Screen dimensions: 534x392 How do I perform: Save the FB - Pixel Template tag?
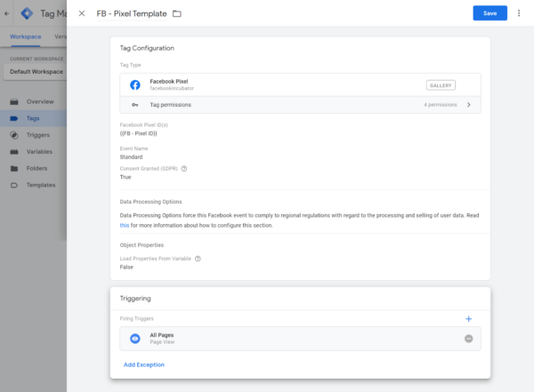[489, 13]
